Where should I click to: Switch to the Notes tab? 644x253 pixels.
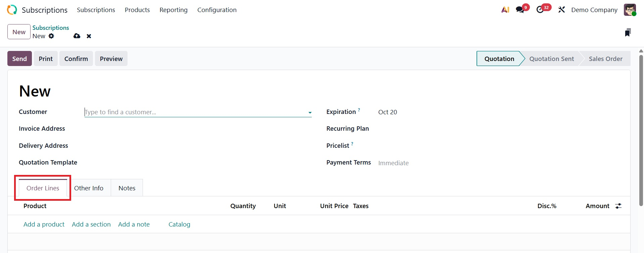pyautogui.click(x=127, y=188)
